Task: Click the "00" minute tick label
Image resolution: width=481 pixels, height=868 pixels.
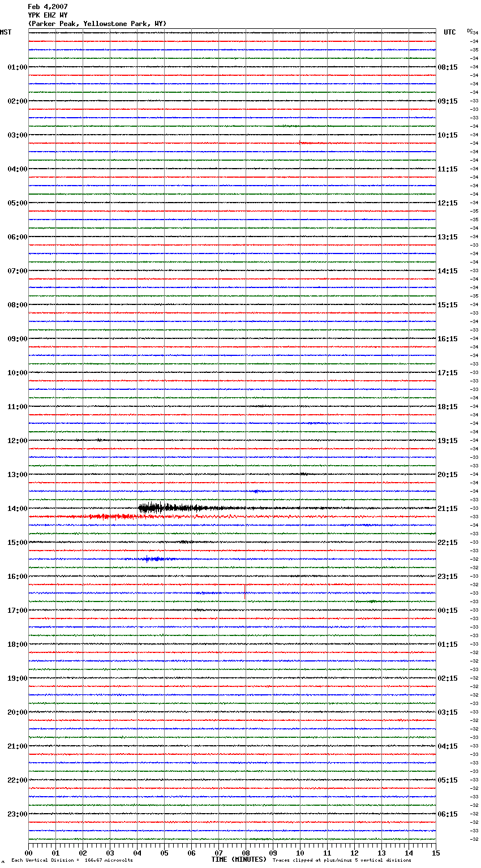Action: click(28, 853)
